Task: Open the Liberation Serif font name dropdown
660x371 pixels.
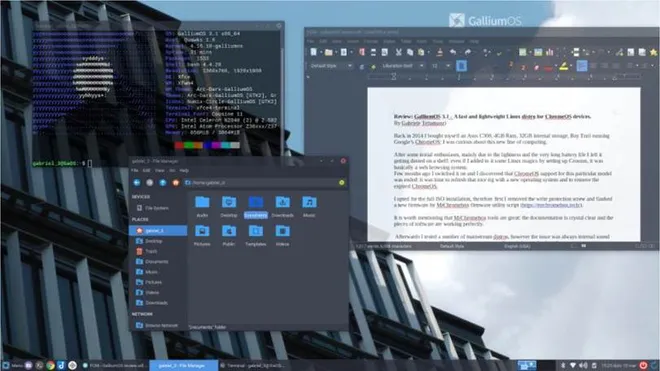Action: (x=402, y=66)
